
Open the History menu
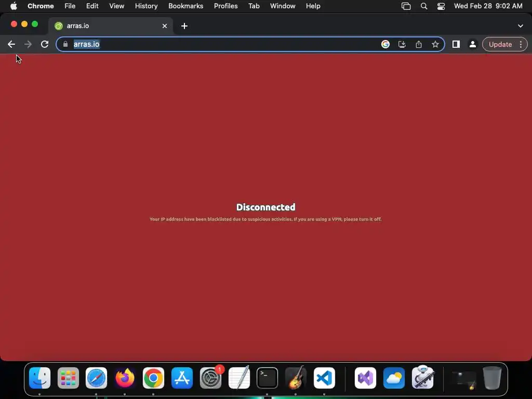pyautogui.click(x=146, y=6)
